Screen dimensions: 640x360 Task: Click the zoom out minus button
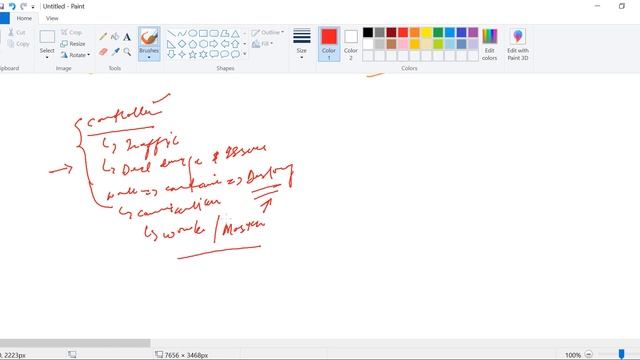coord(589,354)
